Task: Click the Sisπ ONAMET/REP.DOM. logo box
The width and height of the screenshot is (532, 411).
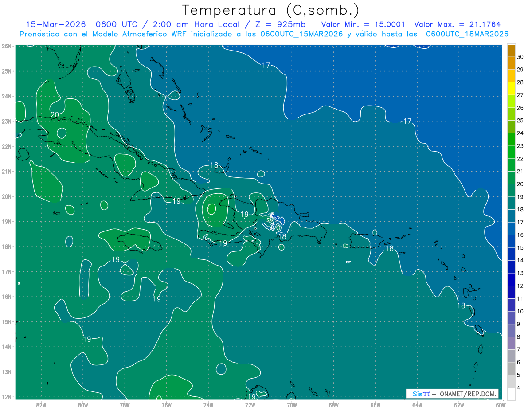Action: pos(452,394)
